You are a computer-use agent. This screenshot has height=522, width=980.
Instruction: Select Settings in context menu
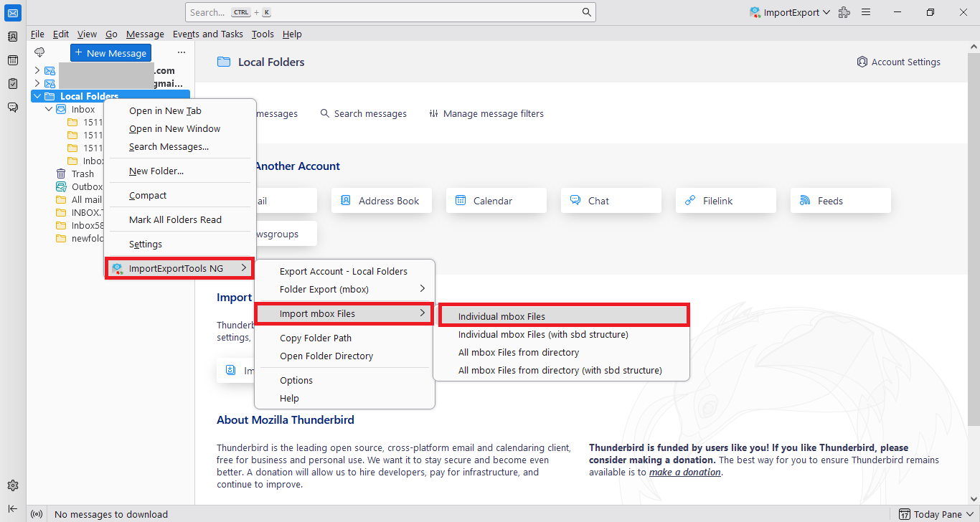pos(180,244)
